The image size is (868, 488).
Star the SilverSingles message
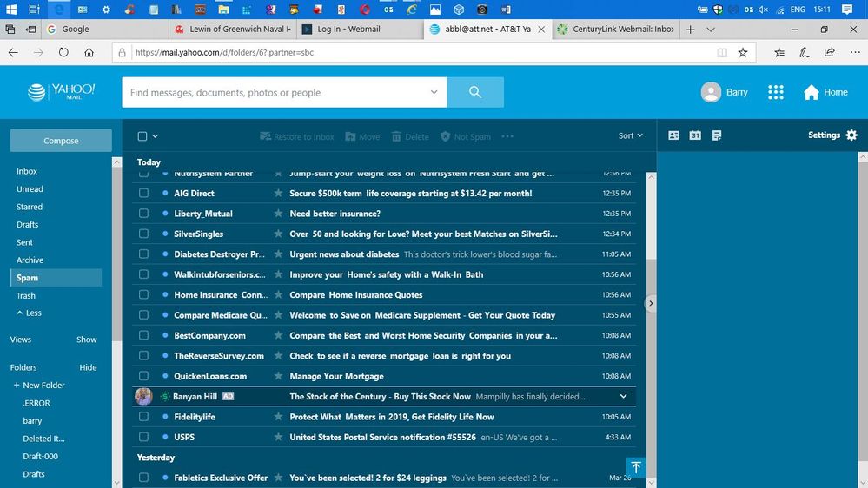click(x=278, y=234)
